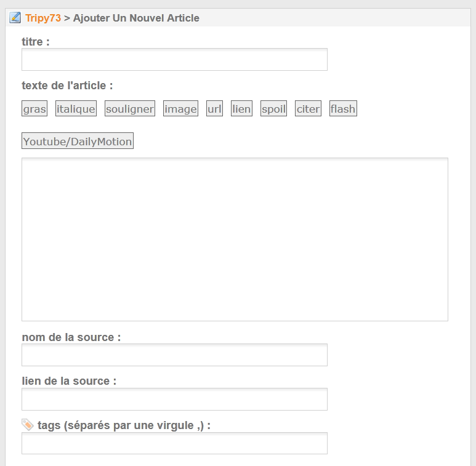
Task: Insert an image tag with image button
Action: [x=180, y=108]
